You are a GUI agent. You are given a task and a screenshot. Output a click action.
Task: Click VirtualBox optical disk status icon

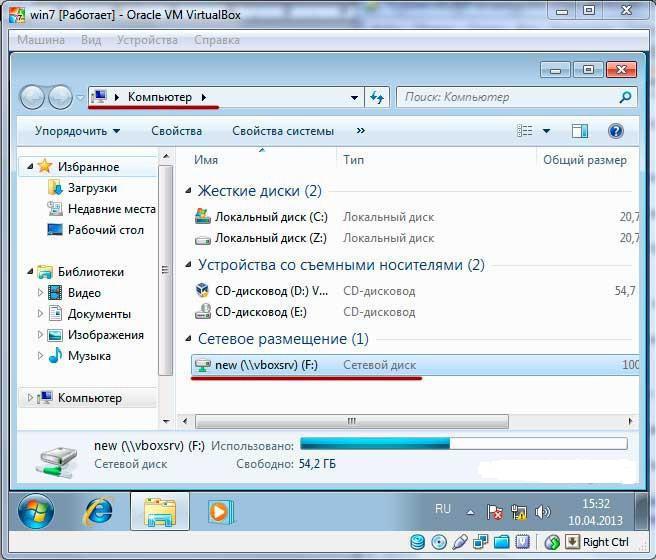439,542
